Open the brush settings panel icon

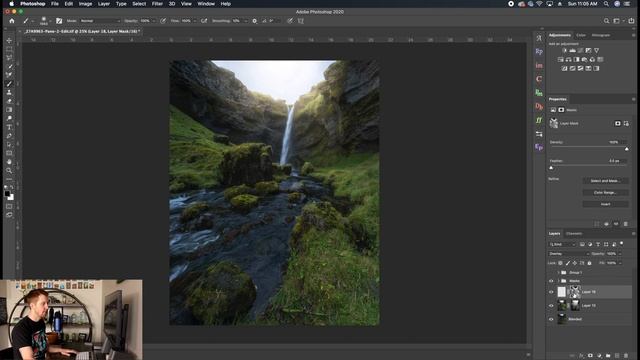click(x=59, y=21)
